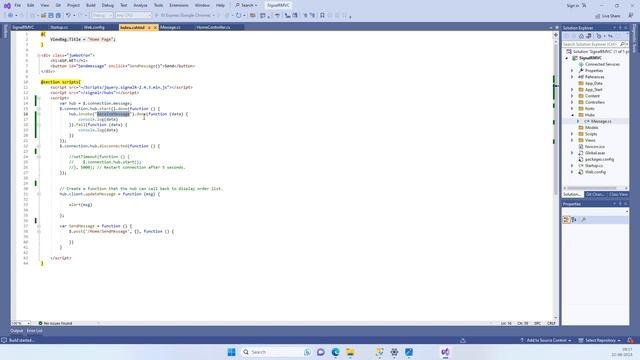Click the bookmark toolbar icon

click(322, 16)
